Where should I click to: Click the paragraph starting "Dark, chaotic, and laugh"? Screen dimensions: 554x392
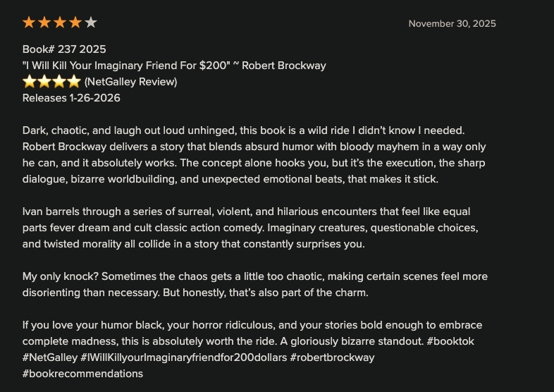pyautogui.click(x=254, y=155)
